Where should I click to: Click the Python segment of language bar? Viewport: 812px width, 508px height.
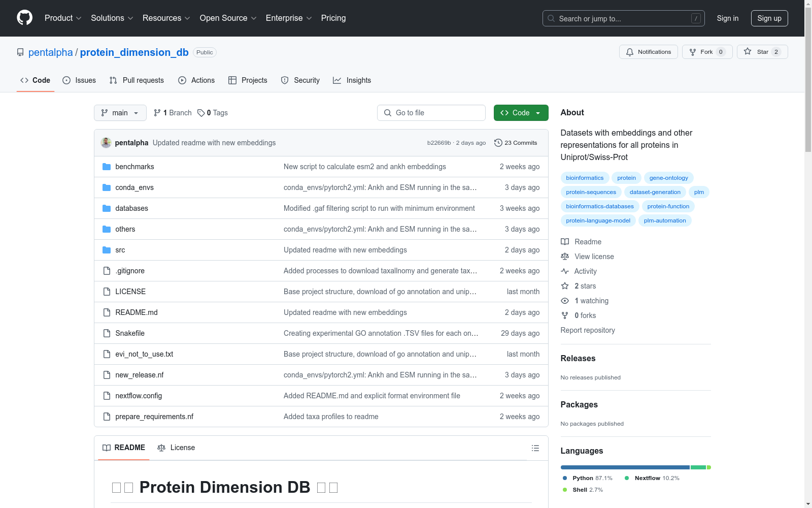[x=625, y=467]
